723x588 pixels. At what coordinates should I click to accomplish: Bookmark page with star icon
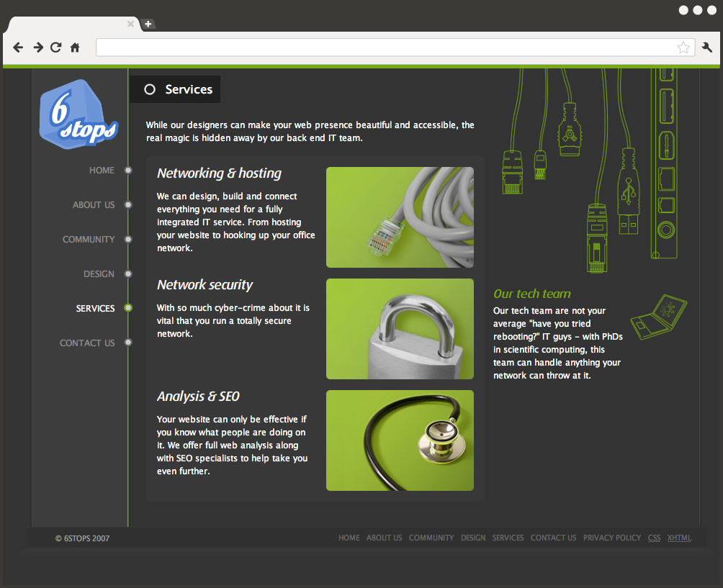[x=683, y=48]
